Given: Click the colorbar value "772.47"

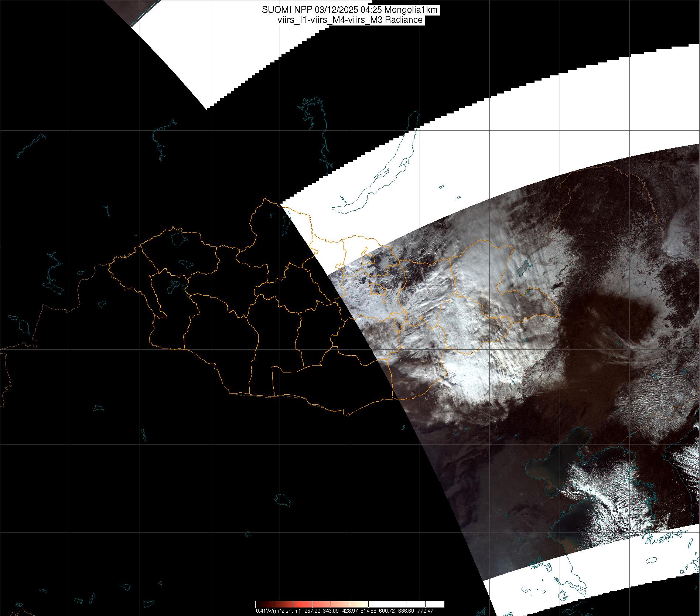Looking at the screenshot, I should coord(426,611).
